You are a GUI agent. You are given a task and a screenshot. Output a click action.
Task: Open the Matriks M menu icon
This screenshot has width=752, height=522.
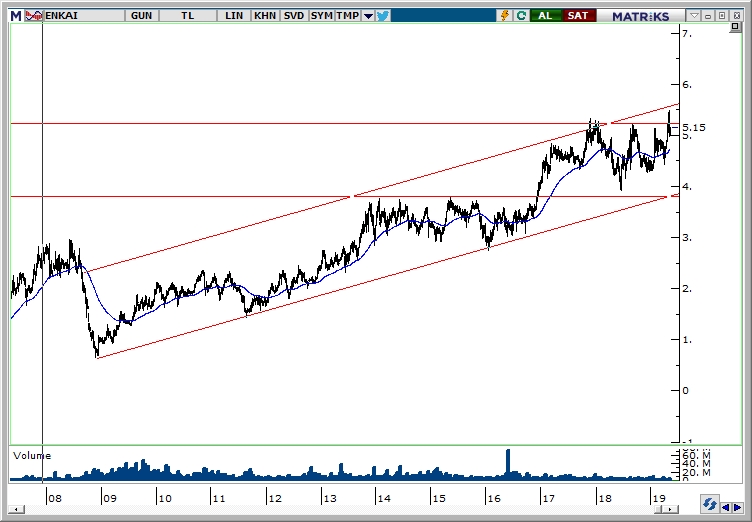click(16, 16)
